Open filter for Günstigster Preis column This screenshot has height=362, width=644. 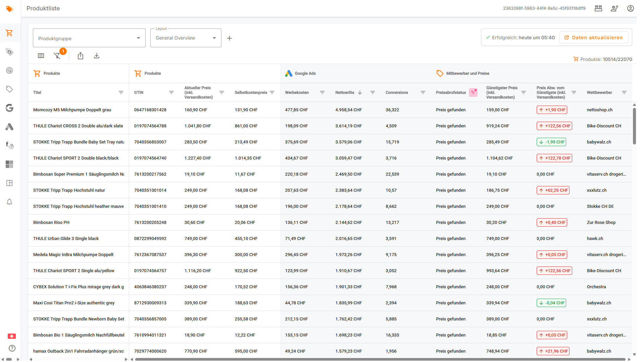pyautogui.click(x=524, y=93)
